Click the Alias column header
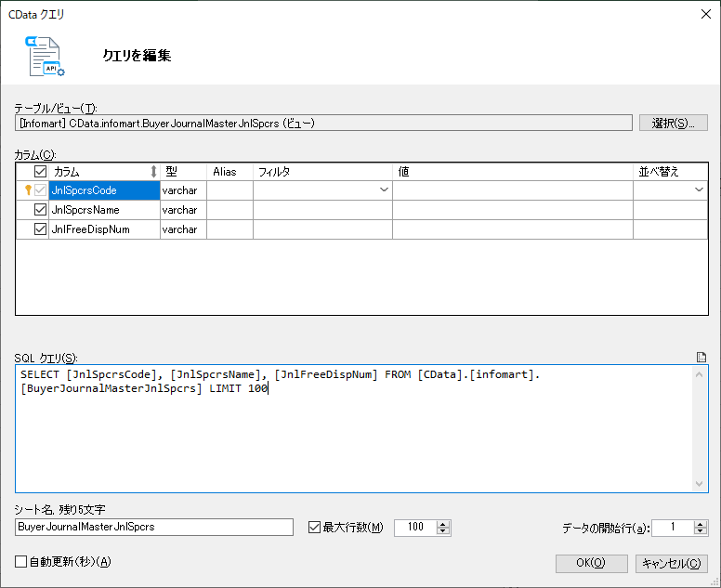Image resolution: width=721 pixels, height=588 pixels. point(229,172)
